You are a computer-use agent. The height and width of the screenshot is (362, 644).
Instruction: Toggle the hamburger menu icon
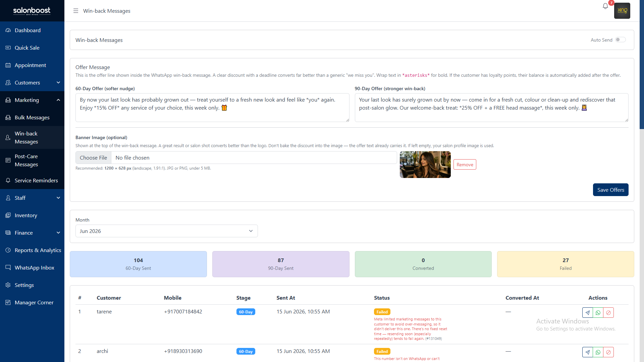point(76,11)
